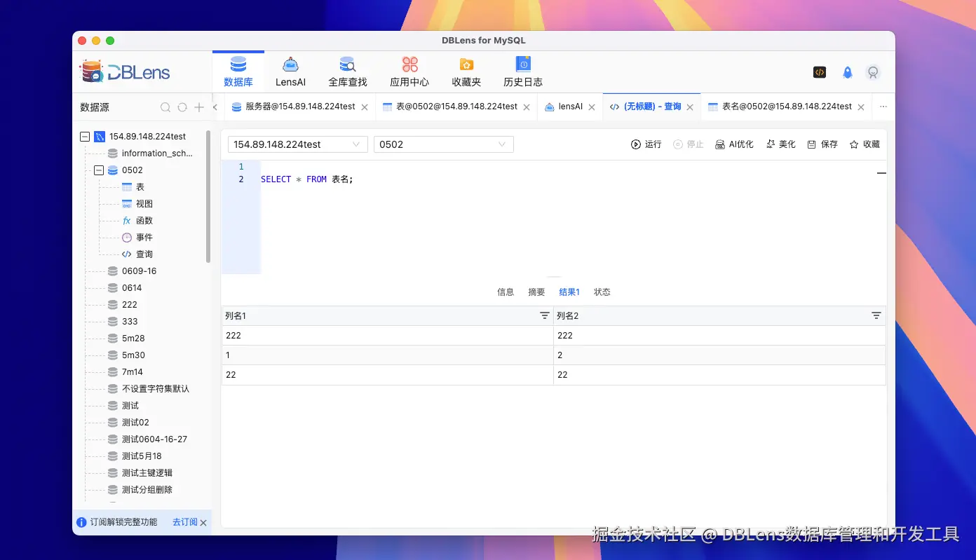Open the tab overflow ellipsis menu
This screenshot has width=976, height=560.
click(x=883, y=107)
